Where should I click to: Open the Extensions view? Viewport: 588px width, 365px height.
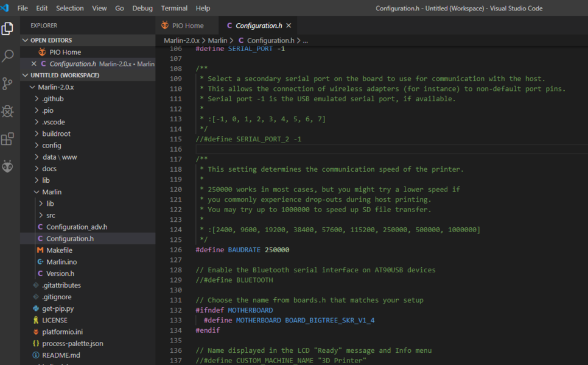coord(7,139)
